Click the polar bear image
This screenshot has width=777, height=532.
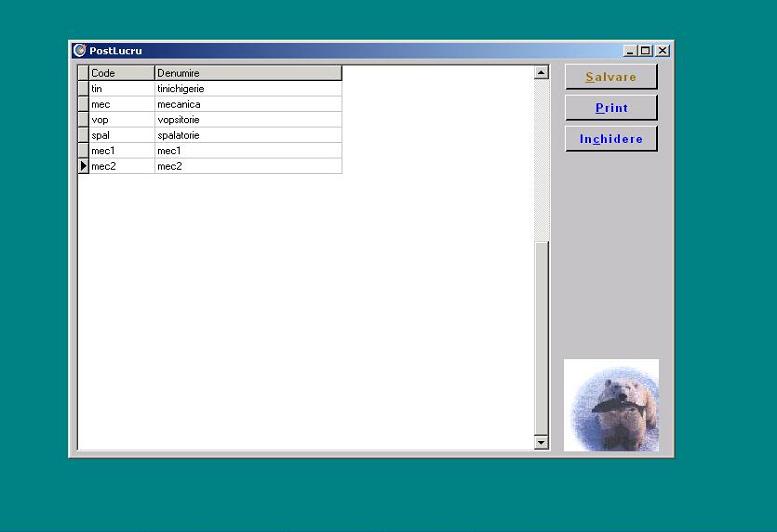point(611,405)
